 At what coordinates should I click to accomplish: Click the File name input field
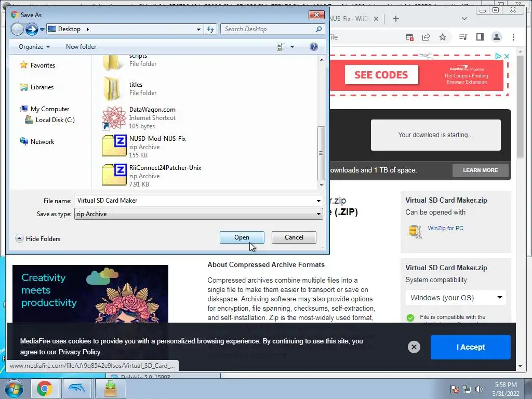click(194, 201)
